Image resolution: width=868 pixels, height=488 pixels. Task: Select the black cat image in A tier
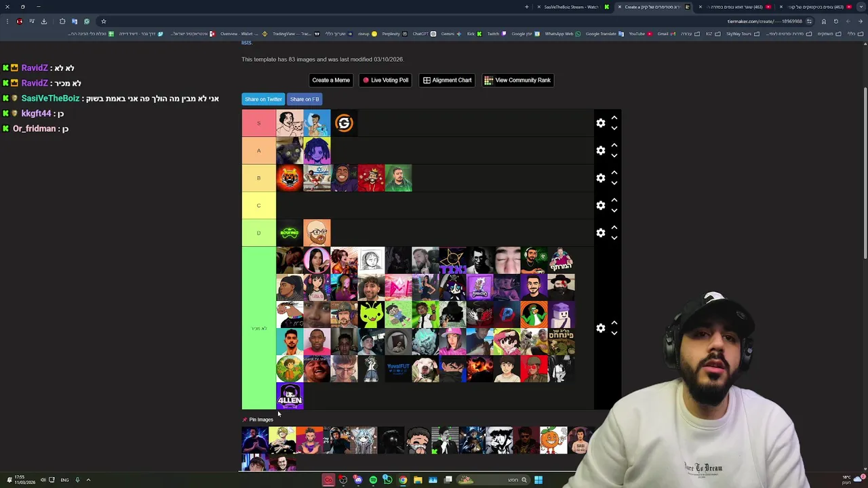290,150
